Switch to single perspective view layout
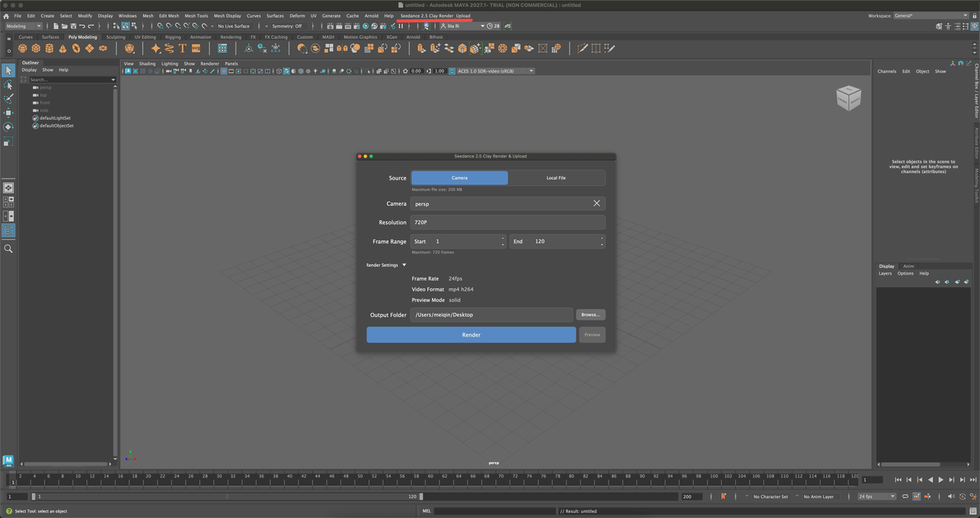The width and height of the screenshot is (980, 518). [8, 187]
